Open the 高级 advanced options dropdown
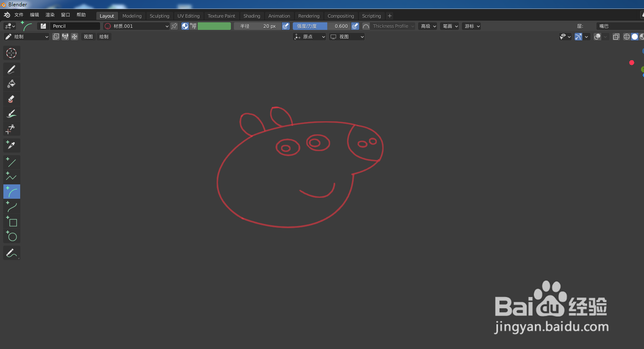Viewport: 644px width, 349px height. pyautogui.click(x=428, y=26)
